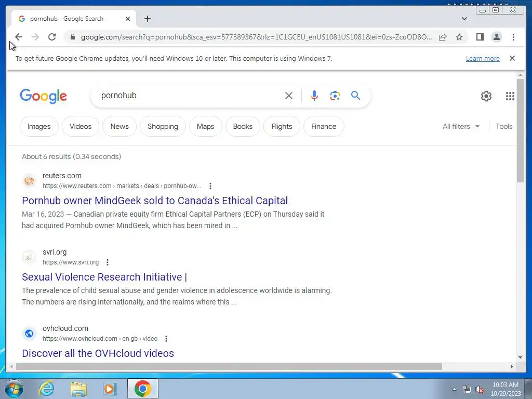
Task: Open the Chrome three-dot menu
Action: 513,37
